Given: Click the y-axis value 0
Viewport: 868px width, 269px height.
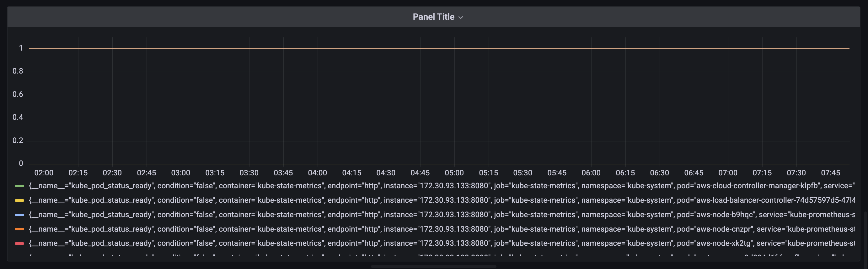Looking at the screenshot, I should point(21,164).
